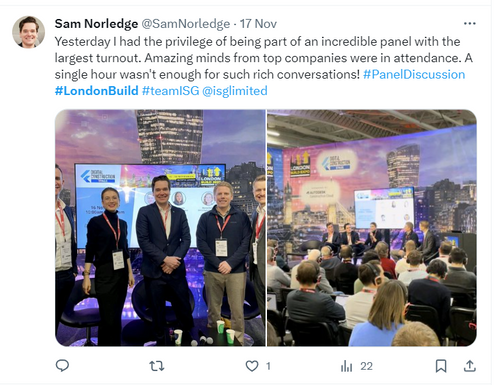Open the three-dot more options menu

click(x=469, y=23)
